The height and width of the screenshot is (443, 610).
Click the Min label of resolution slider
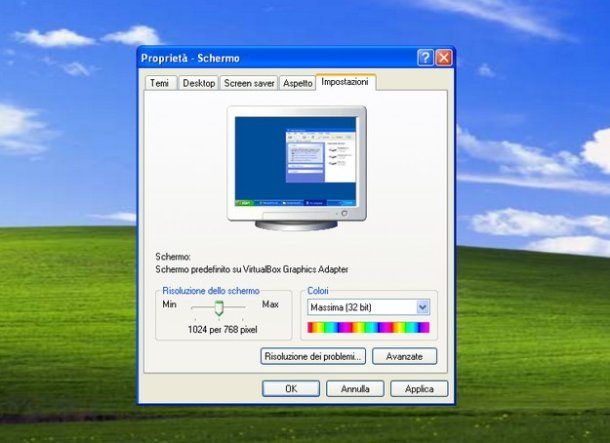[170, 304]
